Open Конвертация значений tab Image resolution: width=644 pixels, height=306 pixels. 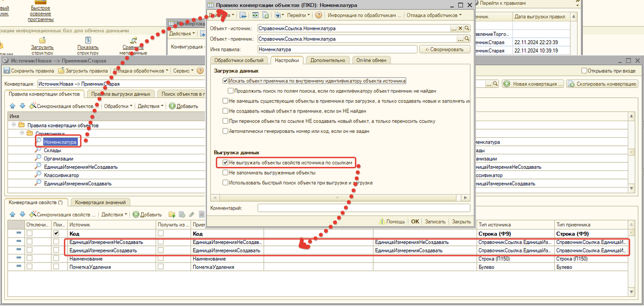[100, 202]
